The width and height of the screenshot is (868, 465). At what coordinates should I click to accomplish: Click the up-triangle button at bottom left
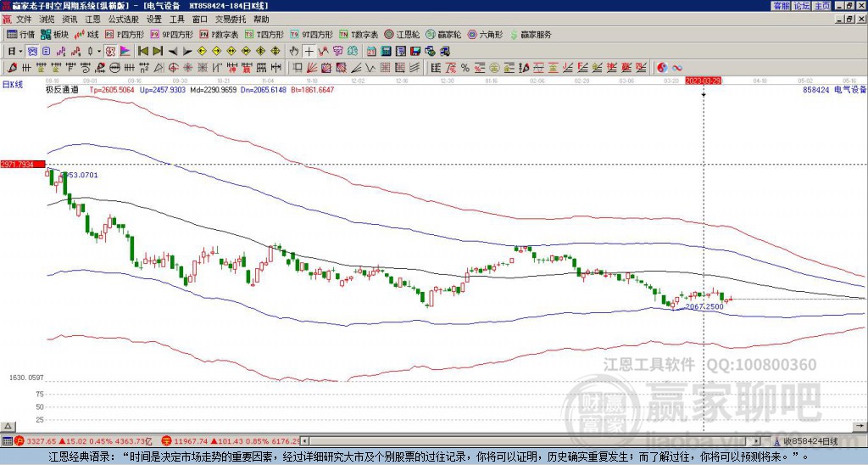tap(7, 426)
